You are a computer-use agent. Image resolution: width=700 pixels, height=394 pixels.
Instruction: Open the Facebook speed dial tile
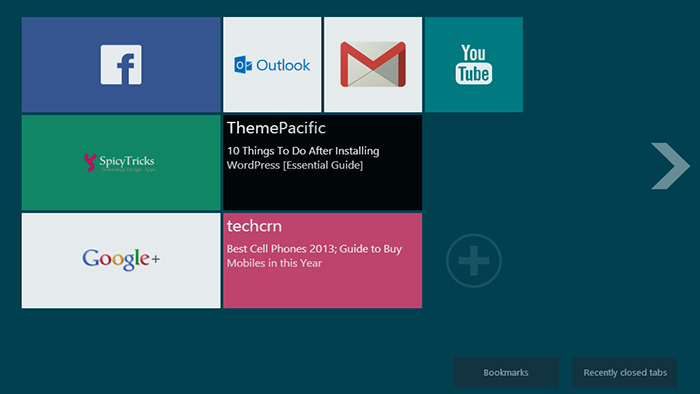(121, 65)
